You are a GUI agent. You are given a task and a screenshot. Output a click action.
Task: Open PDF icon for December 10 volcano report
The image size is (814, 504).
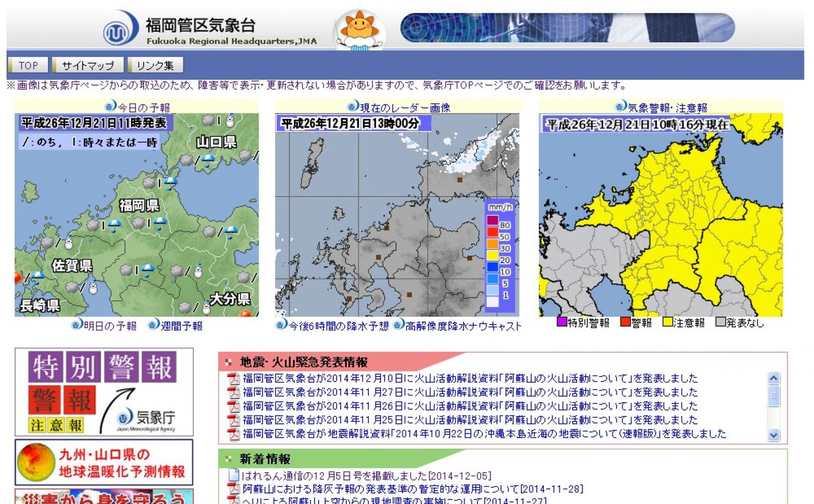(233, 379)
